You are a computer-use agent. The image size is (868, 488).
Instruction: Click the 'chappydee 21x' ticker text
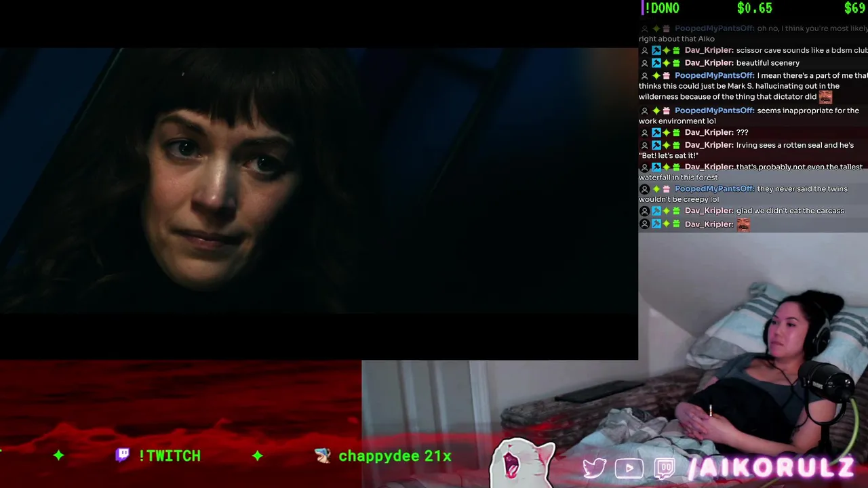(x=395, y=455)
